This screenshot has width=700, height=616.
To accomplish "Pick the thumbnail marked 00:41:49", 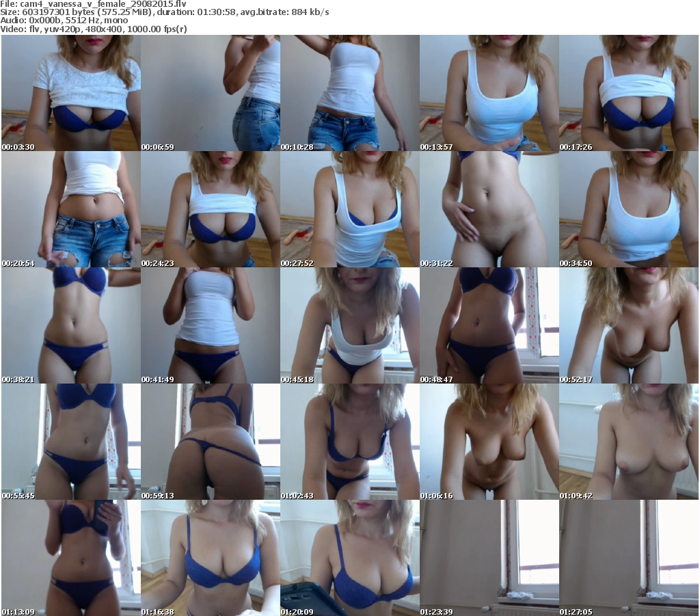I will tap(211, 325).
